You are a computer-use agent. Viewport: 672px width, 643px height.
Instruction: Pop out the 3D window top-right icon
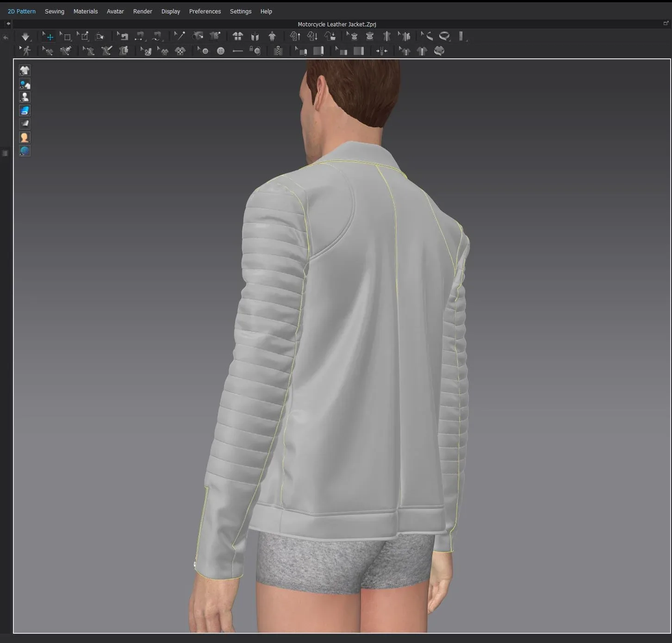tap(666, 23)
